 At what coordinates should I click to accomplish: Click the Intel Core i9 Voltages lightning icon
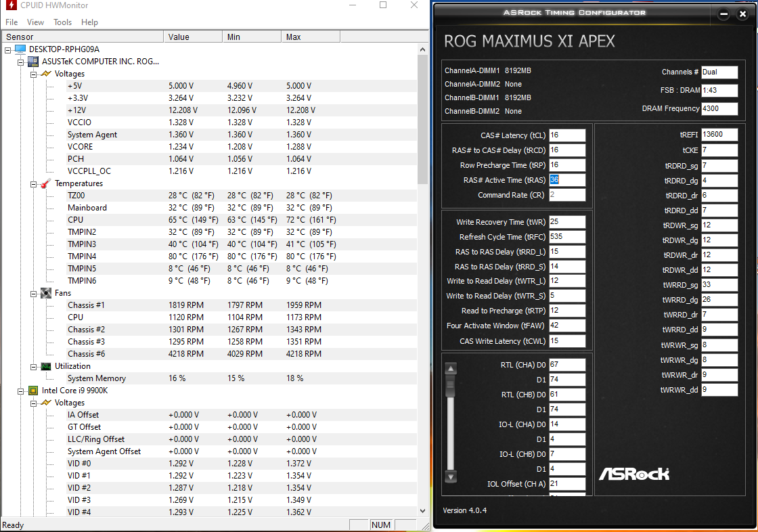click(46, 403)
